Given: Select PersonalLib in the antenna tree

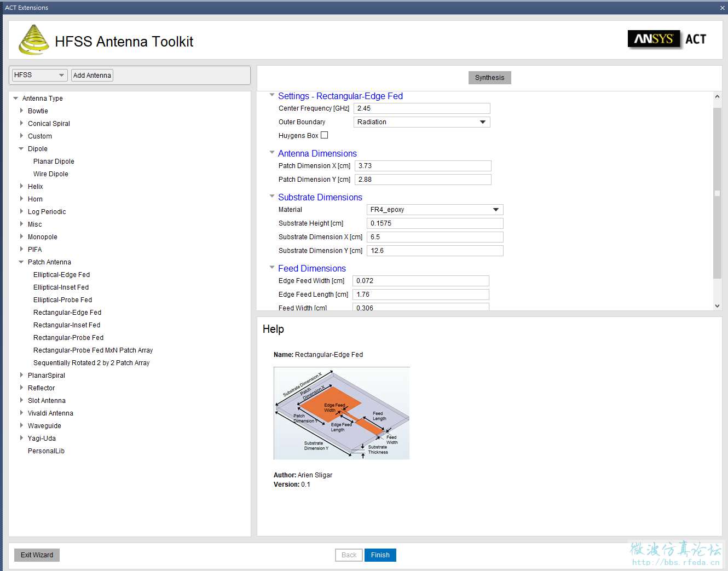Looking at the screenshot, I should point(46,451).
